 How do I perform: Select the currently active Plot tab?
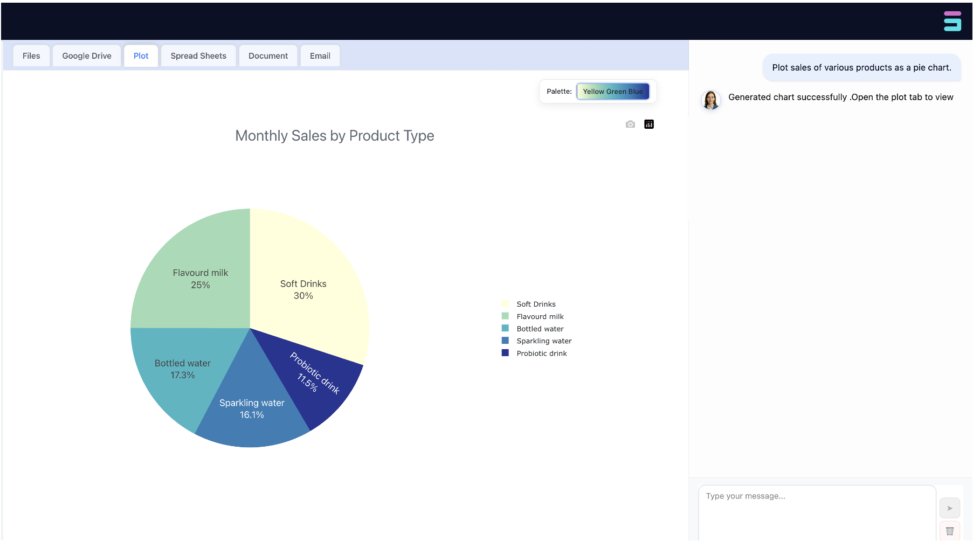pos(141,55)
